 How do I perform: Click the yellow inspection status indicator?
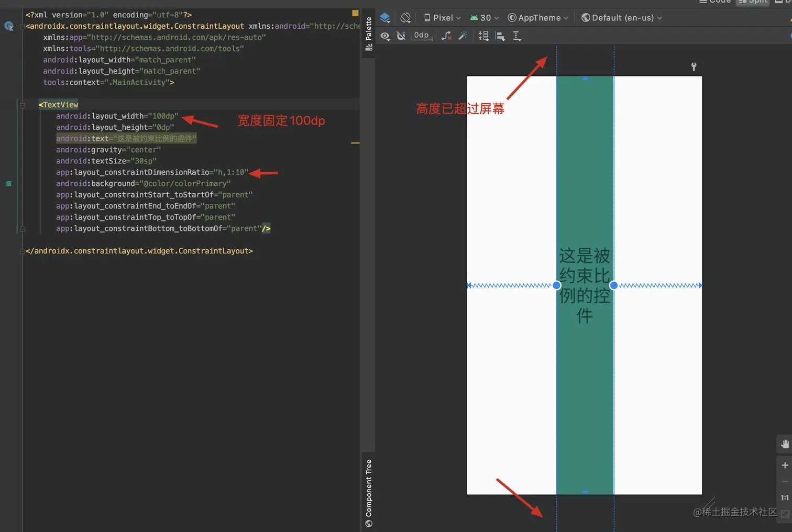pyautogui.click(x=355, y=13)
